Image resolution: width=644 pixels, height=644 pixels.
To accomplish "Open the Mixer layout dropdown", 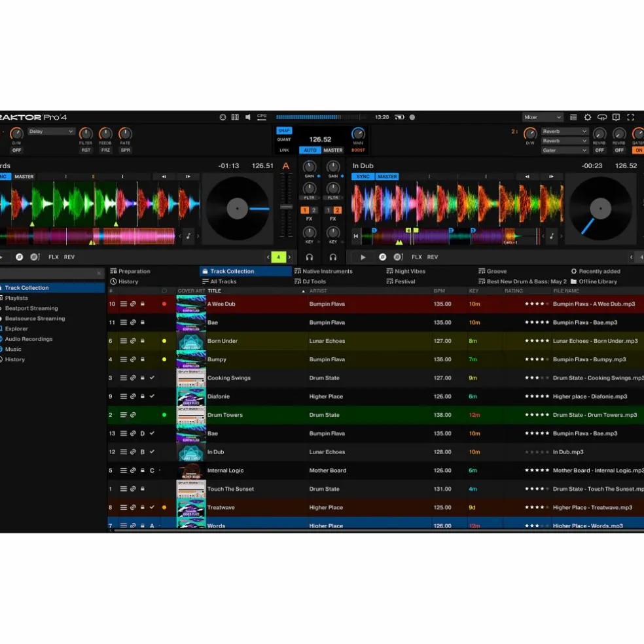I will [542, 117].
